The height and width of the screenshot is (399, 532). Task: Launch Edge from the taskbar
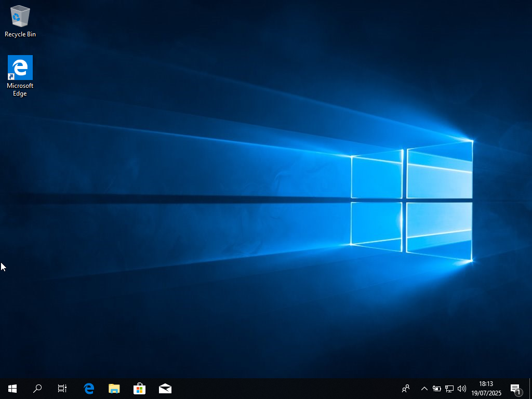click(x=88, y=388)
